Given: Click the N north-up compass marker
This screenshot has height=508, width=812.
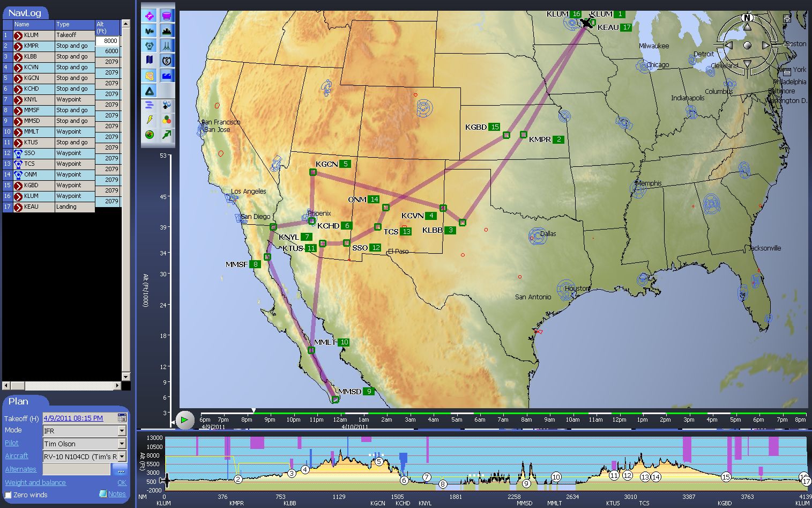Looking at the screenshot, I should tap(747, 18).
